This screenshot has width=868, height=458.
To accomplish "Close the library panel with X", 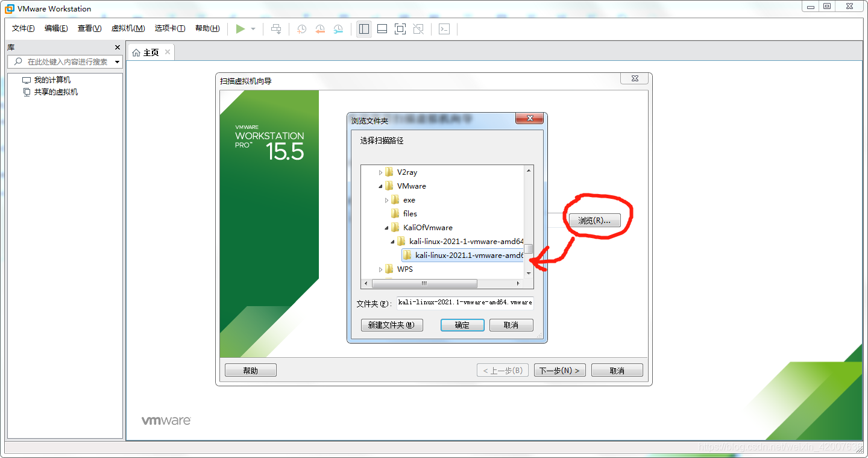I will pyautogui.click(x=118, y=47).
